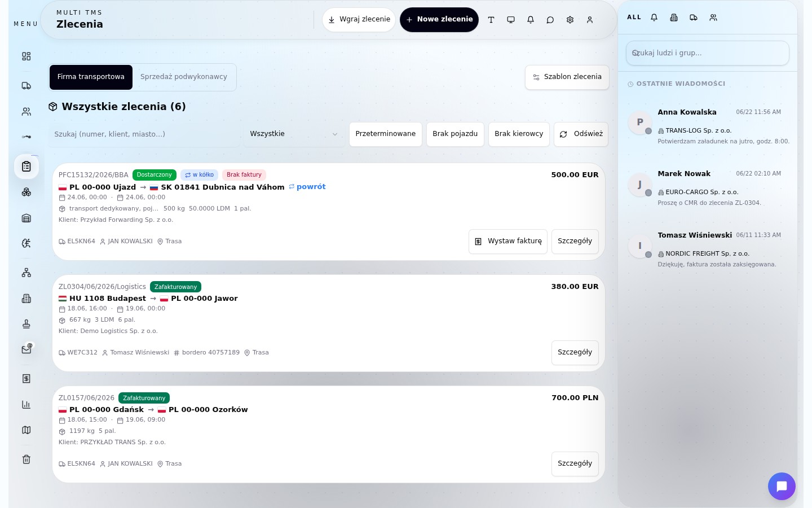Select the Firma transportowa tab
812x508 pixels.
(x=91, y=77)
